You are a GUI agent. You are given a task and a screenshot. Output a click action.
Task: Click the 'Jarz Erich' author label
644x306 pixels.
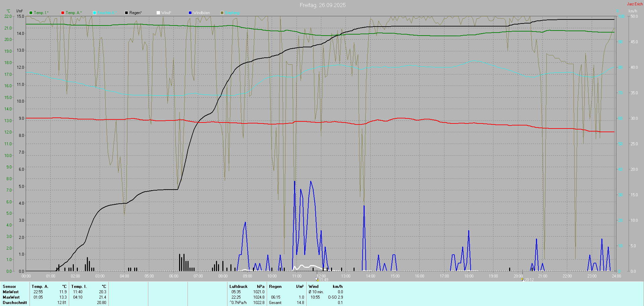click(635, 4)
